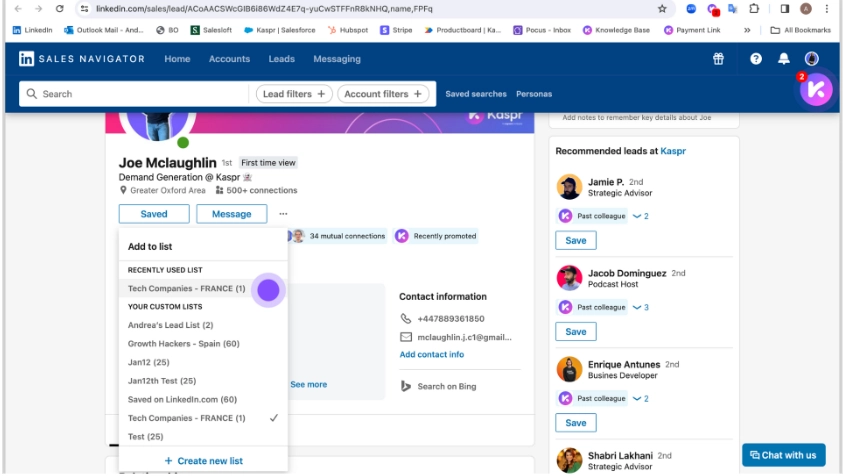Viewport: 843px width, 476px height.
Task: Go to the Home tab
Action: point(177,59)
